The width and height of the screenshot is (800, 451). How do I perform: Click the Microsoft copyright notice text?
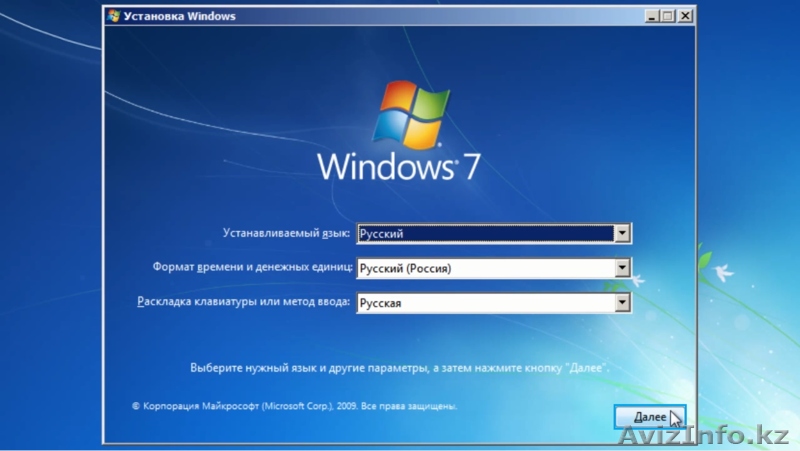295,407
